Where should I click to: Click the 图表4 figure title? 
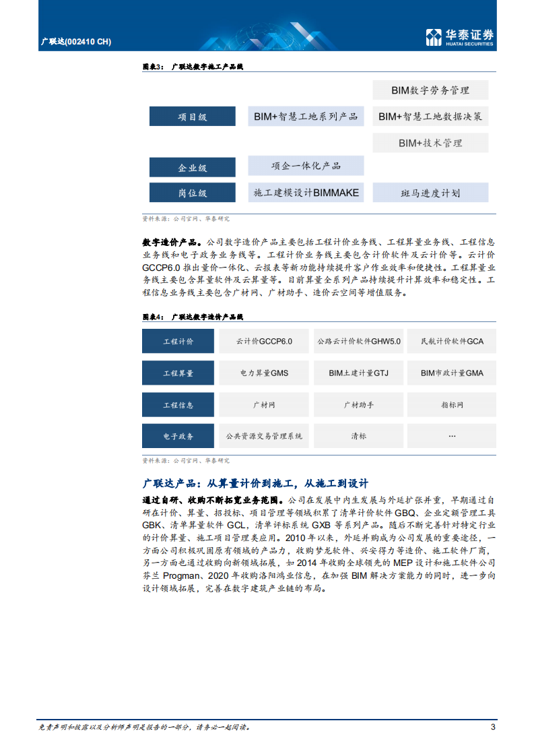click(193, 317)
